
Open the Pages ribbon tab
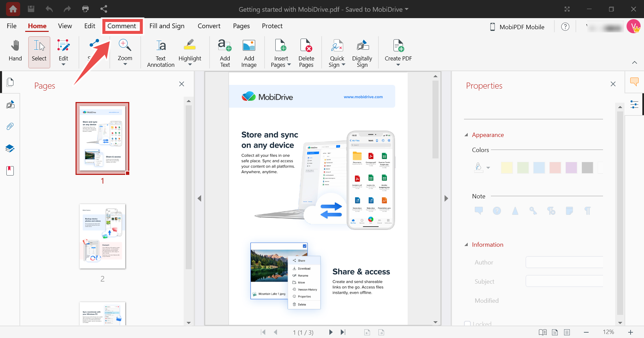pos(241,26)
